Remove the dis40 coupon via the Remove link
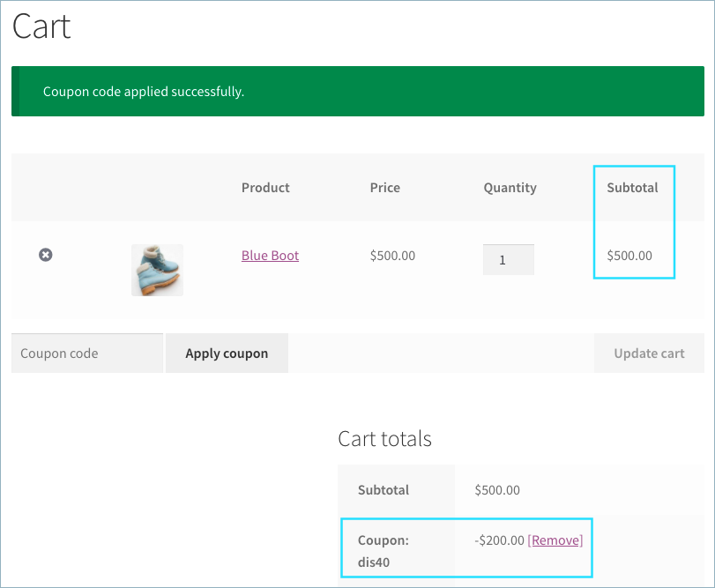 [555, 540]
